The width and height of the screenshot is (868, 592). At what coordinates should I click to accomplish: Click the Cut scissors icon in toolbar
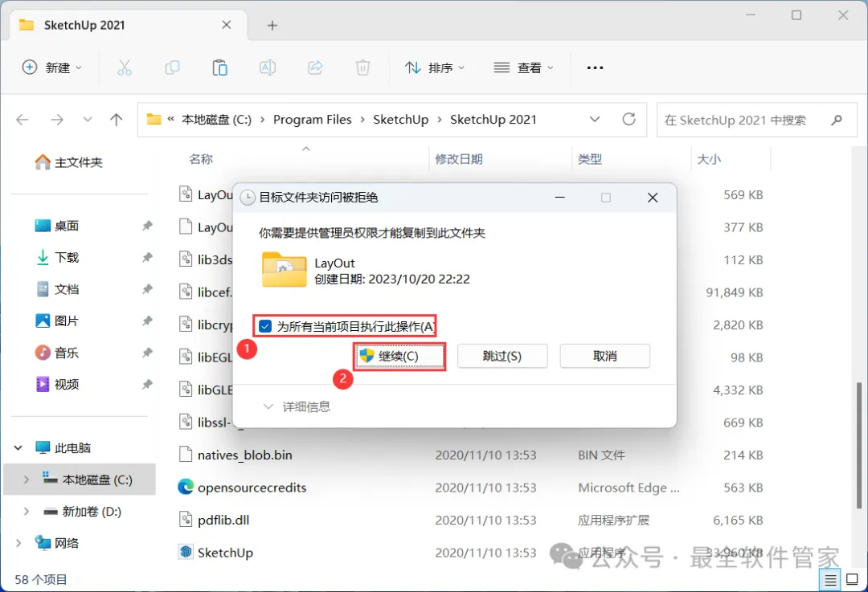pyautogui.click(x=125, y=67)
